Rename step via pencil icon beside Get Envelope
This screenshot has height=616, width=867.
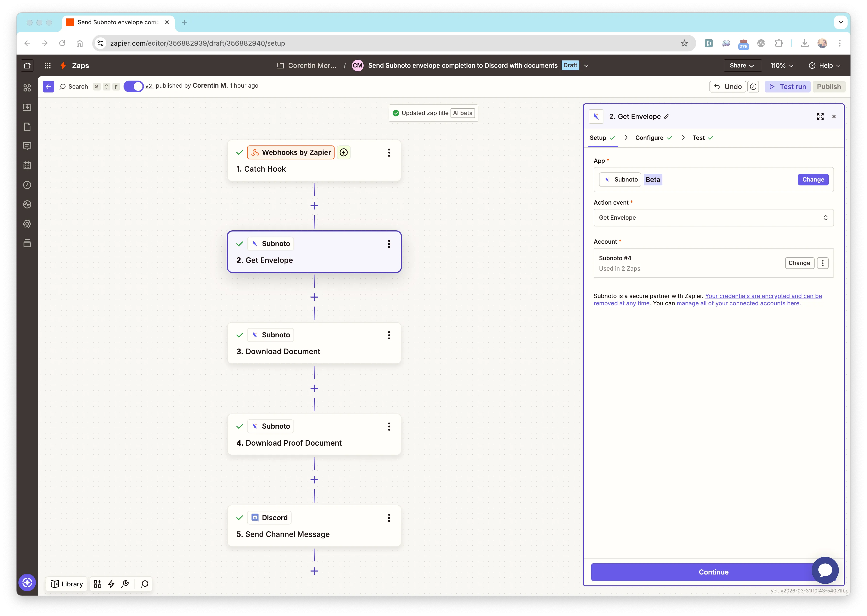coord(666,117)
